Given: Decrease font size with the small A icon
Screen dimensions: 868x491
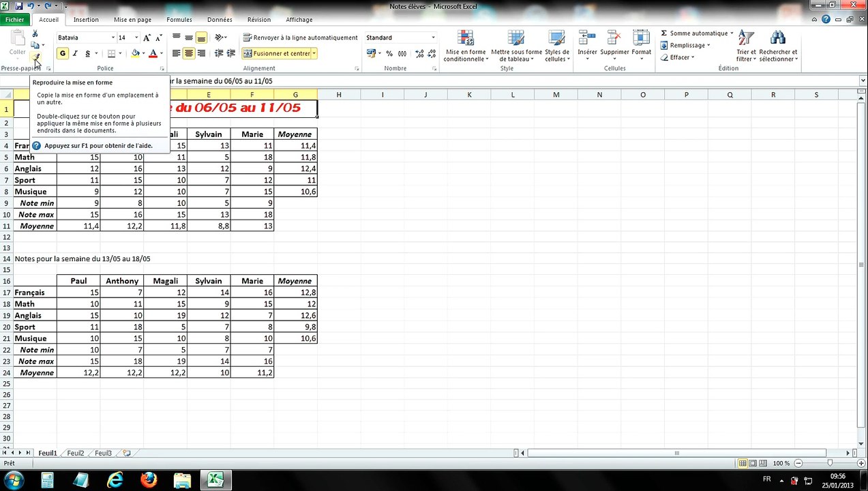Looking at the screenshot, I should [159, 38].
